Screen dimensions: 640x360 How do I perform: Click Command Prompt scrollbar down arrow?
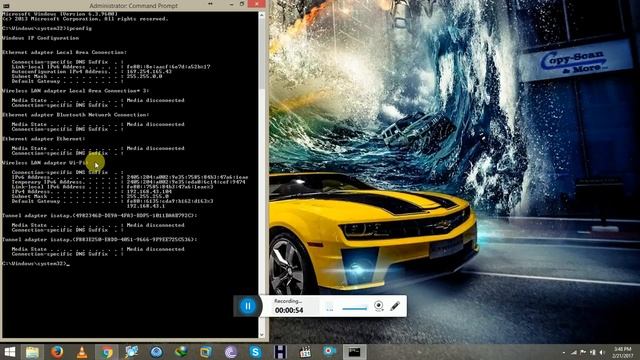(x=262, y=335)
